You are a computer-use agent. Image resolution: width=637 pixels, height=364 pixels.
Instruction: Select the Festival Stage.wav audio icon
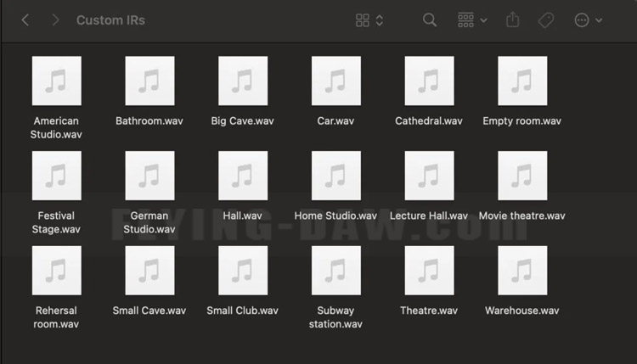click(56, 176)
